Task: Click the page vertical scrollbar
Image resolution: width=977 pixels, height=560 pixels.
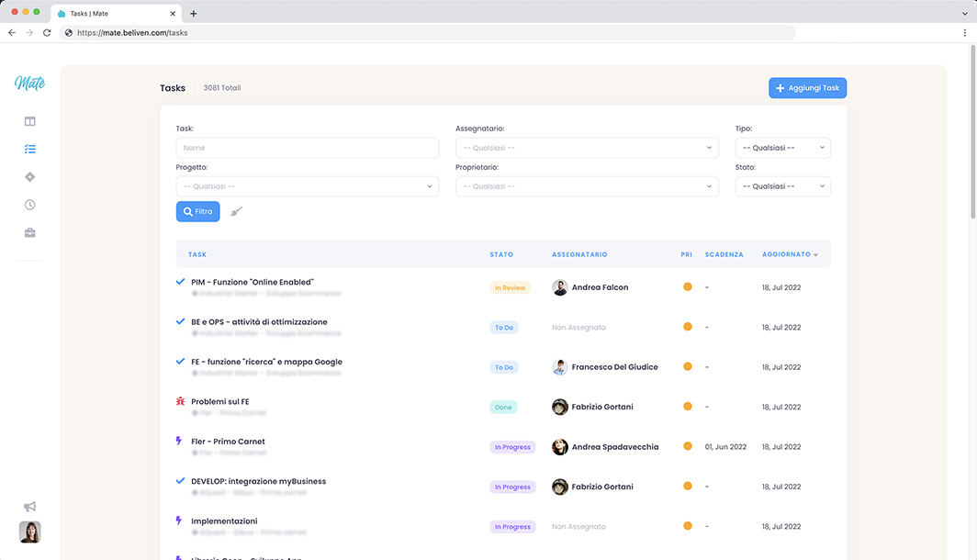Action: click(972, 130)
